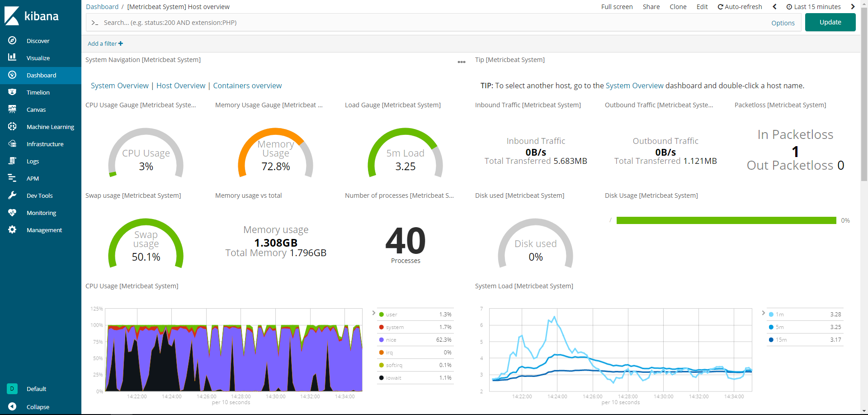Open panel options three-dot menu
Image resolution: width=868 pixels, height=415 pixels.
pyautogui.click(x=462, y=62)
